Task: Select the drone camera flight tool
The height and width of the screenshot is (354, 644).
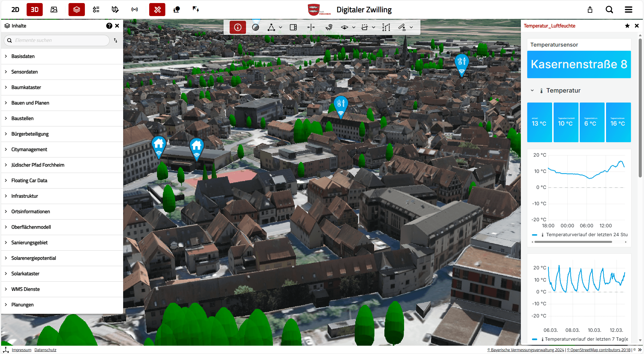Action: point(329,27)
